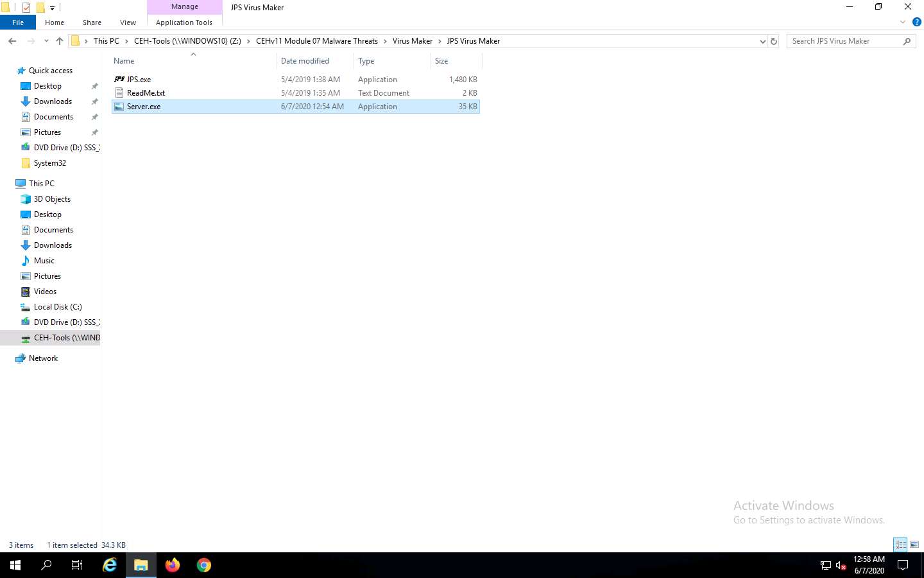
Task: Sort by the Type column header
Action: pyautogui.click(x=392, y=61)
